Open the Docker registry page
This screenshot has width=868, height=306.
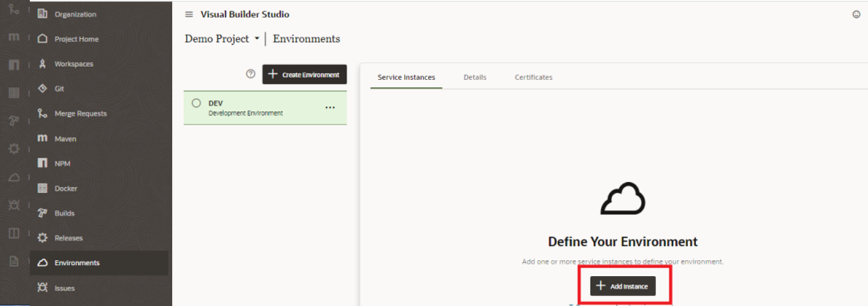tap(65, 188)
